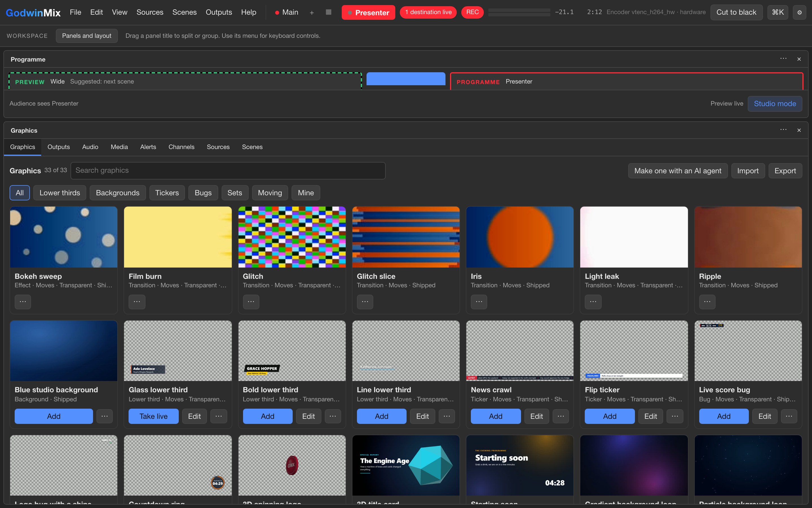812x508 pixels.
Task: Filter graphics by Moving
Action: (270, 193)
